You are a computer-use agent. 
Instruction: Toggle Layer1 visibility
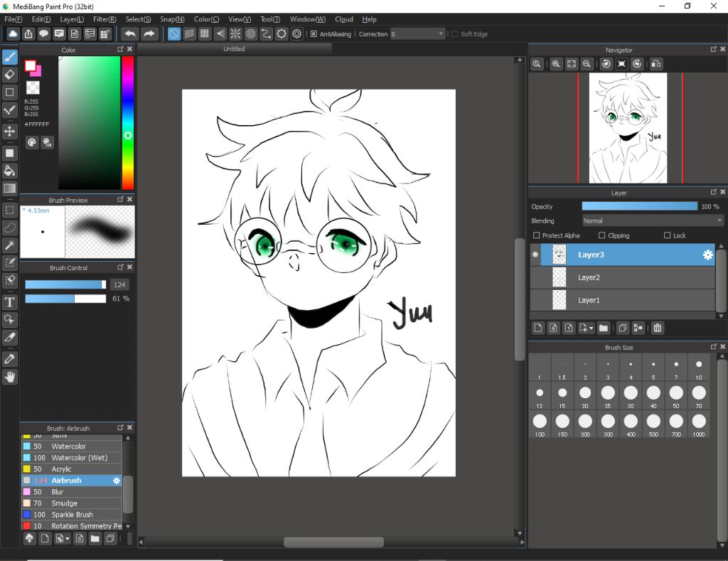(535, 300)
